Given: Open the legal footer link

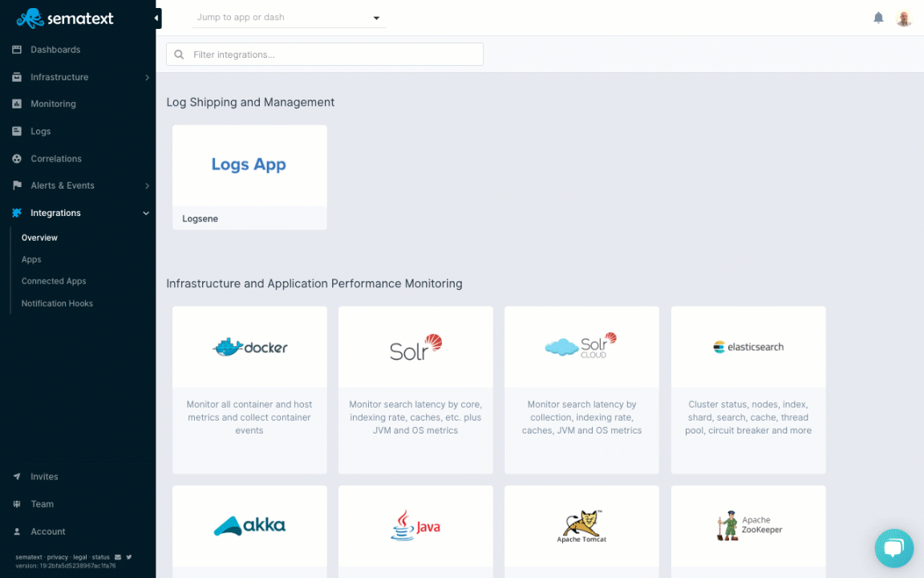Looking at the screenshot, I should (80, 557).
